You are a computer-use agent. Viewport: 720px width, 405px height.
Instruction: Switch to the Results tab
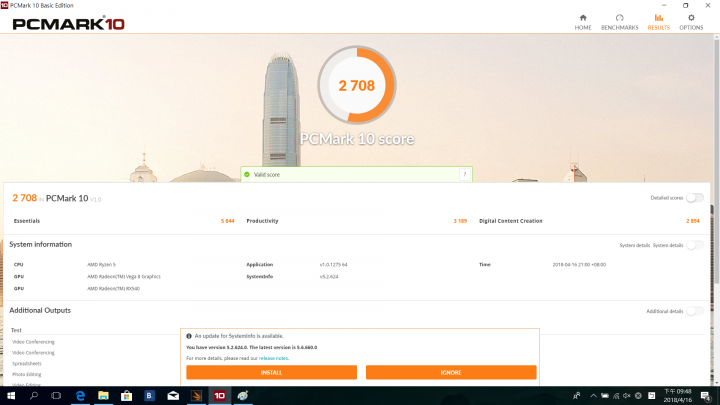(x=658, y=22)
